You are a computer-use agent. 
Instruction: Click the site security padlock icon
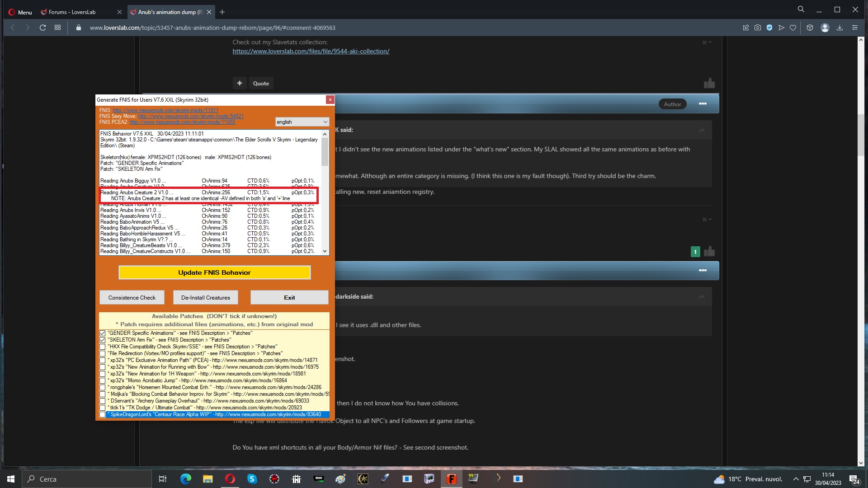[79, 28]
